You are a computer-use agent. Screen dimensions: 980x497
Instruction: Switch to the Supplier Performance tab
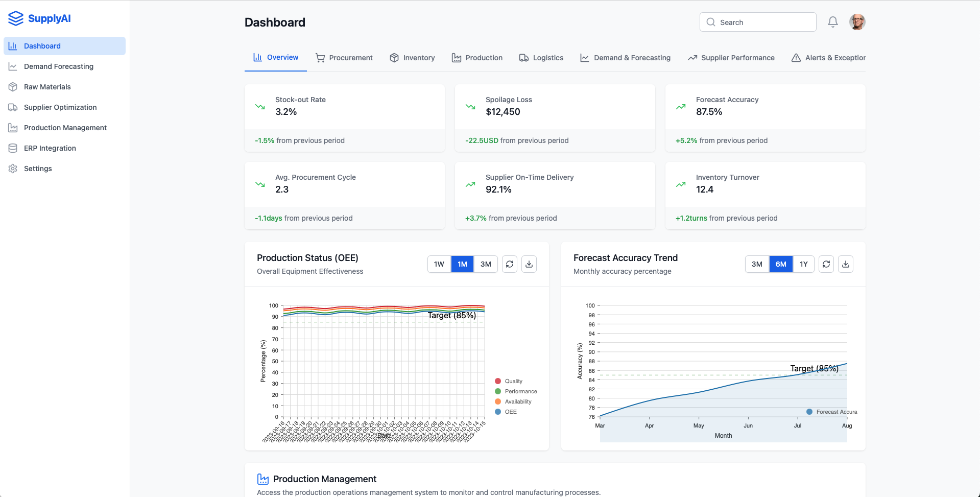731,58
